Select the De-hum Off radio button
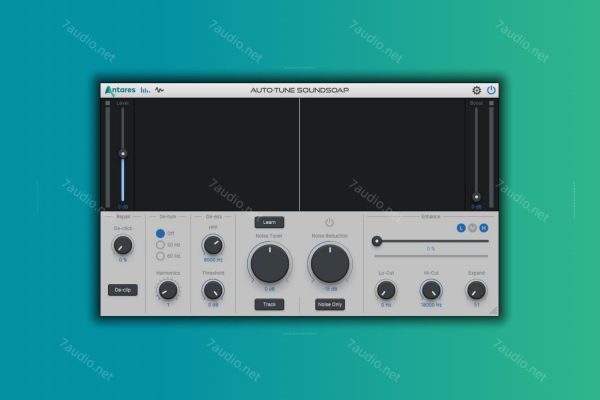This screenshot has height=400, width=600. click(160, 233)
